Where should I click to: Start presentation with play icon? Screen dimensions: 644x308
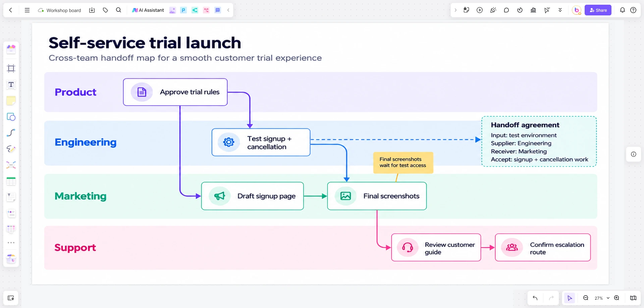[480, 10]
